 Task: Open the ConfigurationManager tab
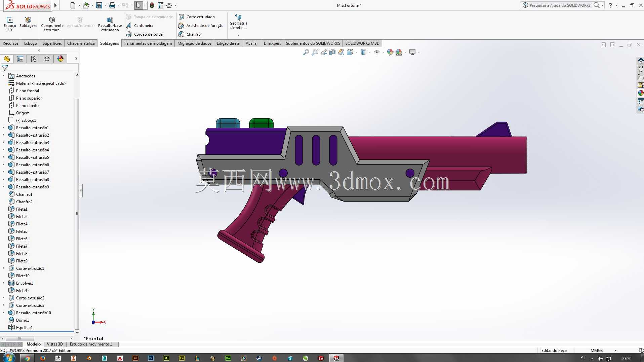click(34, 59)
